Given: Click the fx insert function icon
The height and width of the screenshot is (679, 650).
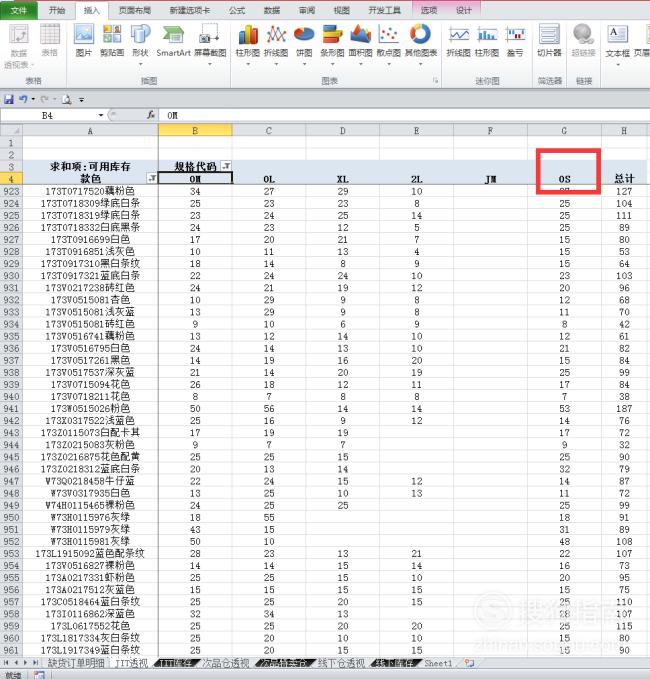Looking at the screenshot, I should coord(151,115).
